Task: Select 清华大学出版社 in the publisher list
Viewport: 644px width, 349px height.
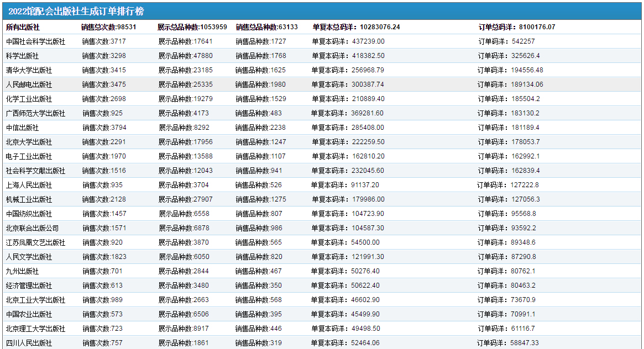Action: pyautogui.click(x=29, y=70)
